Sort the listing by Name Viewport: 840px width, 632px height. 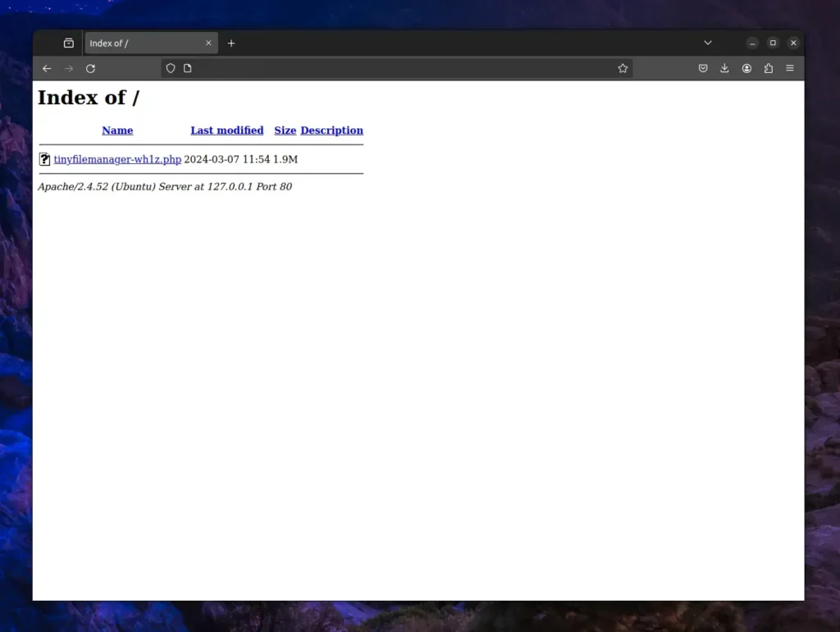[x=117, y=131]
